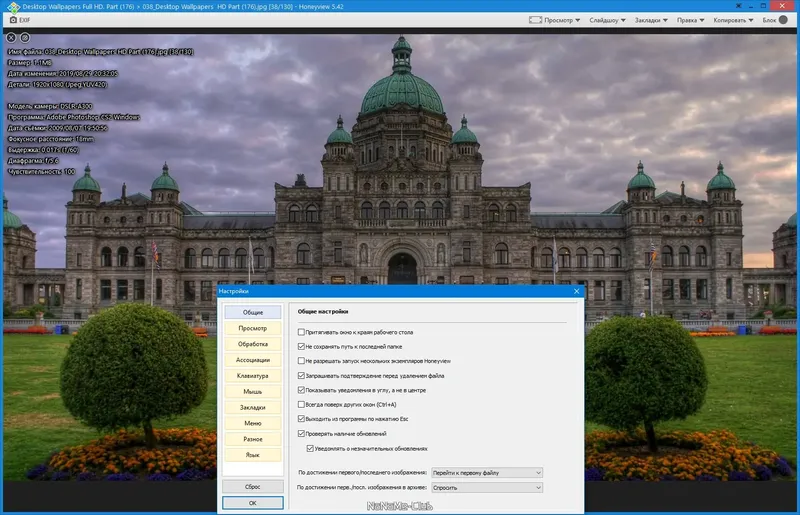The height and width of the screenshot is (515, 800).
Task: Click 'Детали: 1920x1080' overlay text
Action: [x=57, y=84]
